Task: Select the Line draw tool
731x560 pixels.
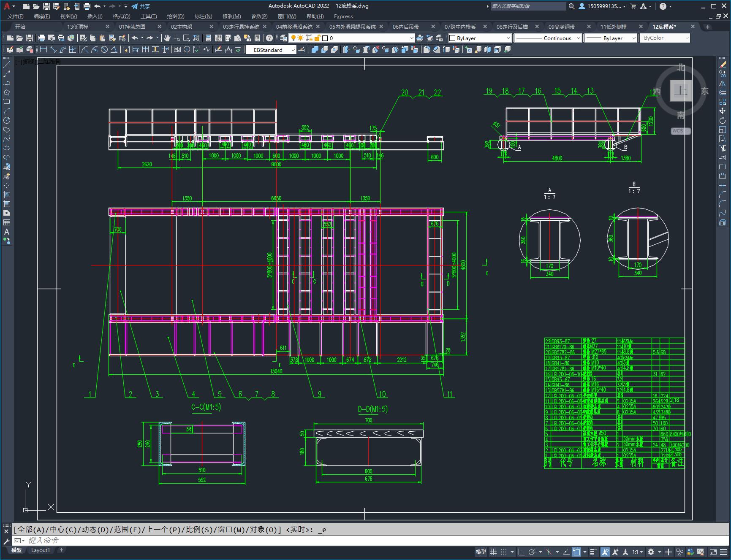Action: pos(7,65)
